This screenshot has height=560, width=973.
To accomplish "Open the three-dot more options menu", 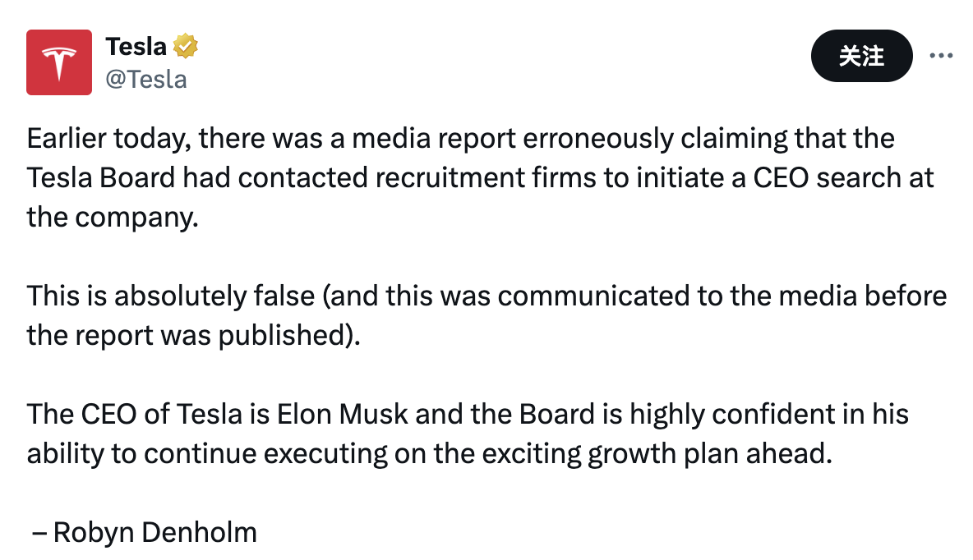I will coord(940,56).
